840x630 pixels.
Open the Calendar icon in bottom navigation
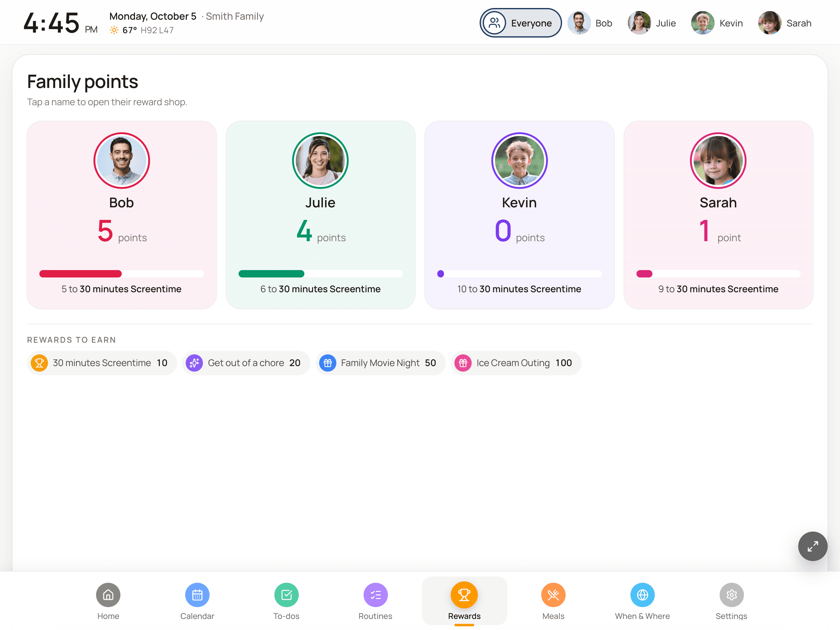[x=197, y=595]
